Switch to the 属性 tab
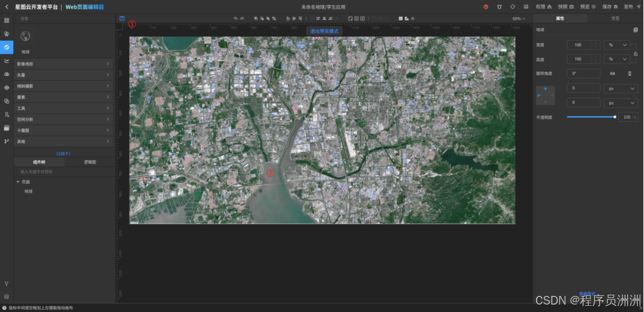644x312 pixels. point(560,19)
